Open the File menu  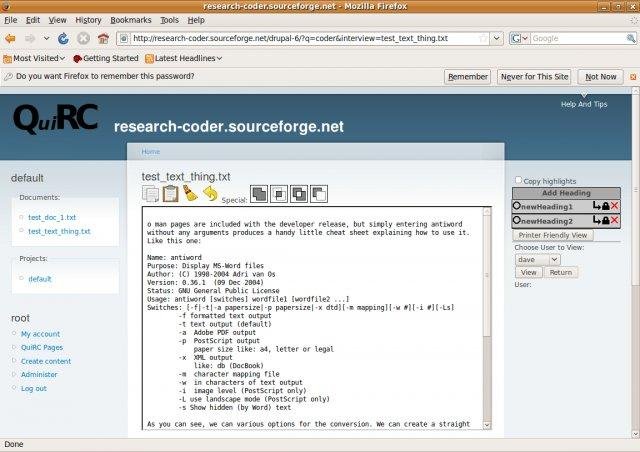tap(11, 20)
